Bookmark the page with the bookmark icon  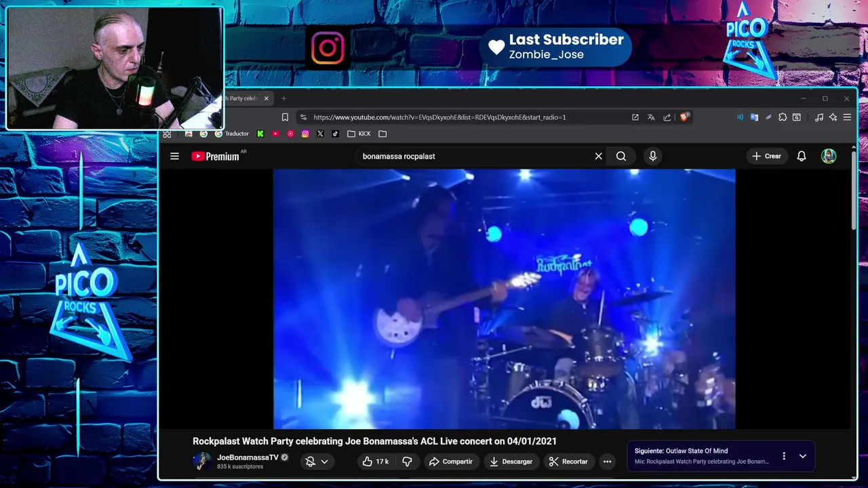285,117
